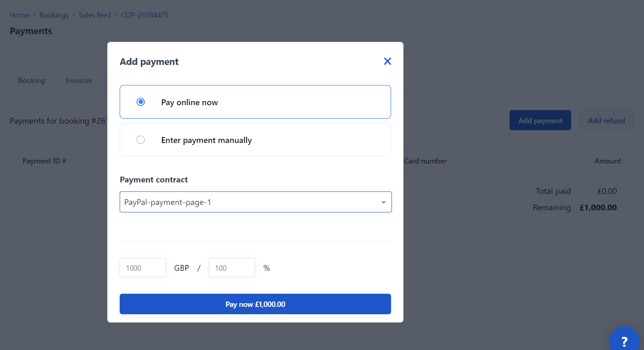Open the help question mark bubble
The width and height of the screenshot is (644, 350).
[624, 341]
